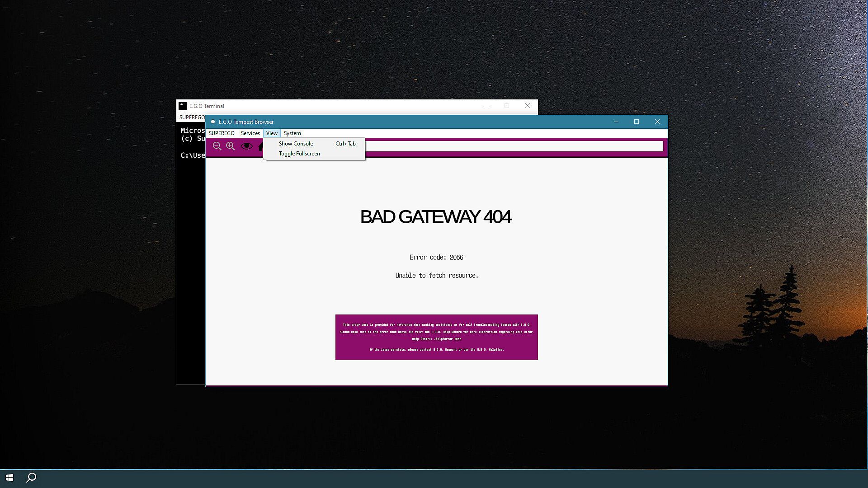The image size is (868, 488).
Task: Open the SUPEREGO menu in browser
Action: click(222, 133)
